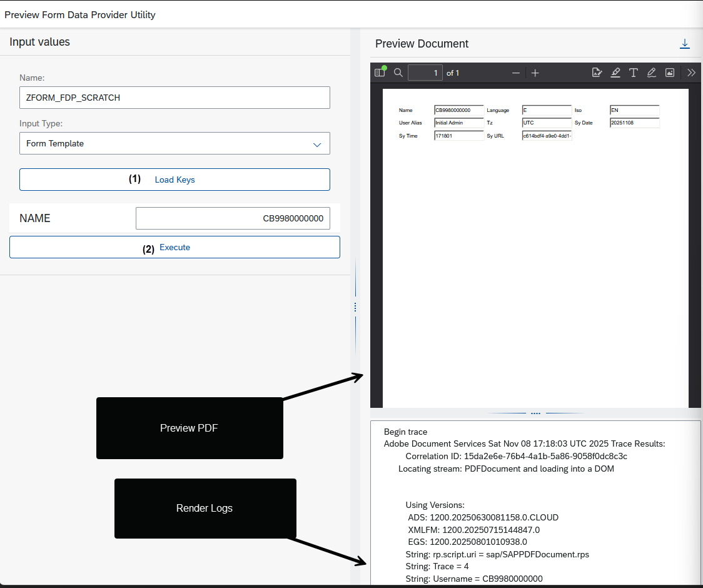
Task: Open the PDF search magnifier
Action: 398,73
